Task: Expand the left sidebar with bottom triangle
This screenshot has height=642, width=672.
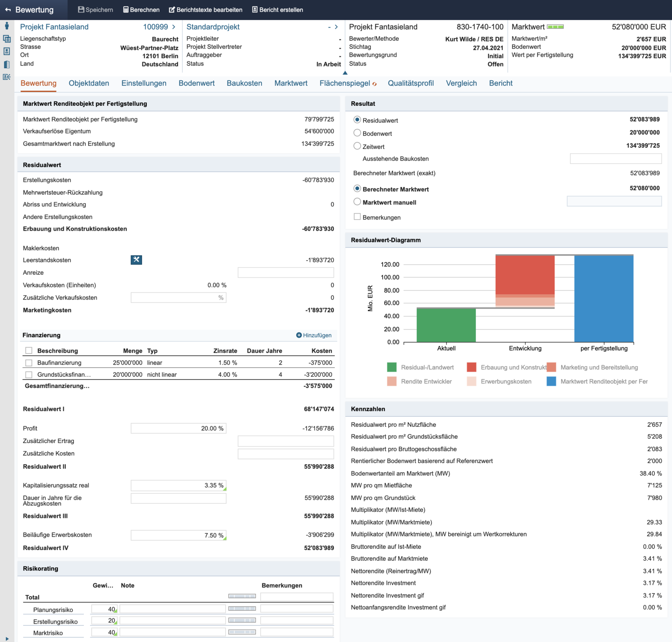Action: click(x=7, y=639)
